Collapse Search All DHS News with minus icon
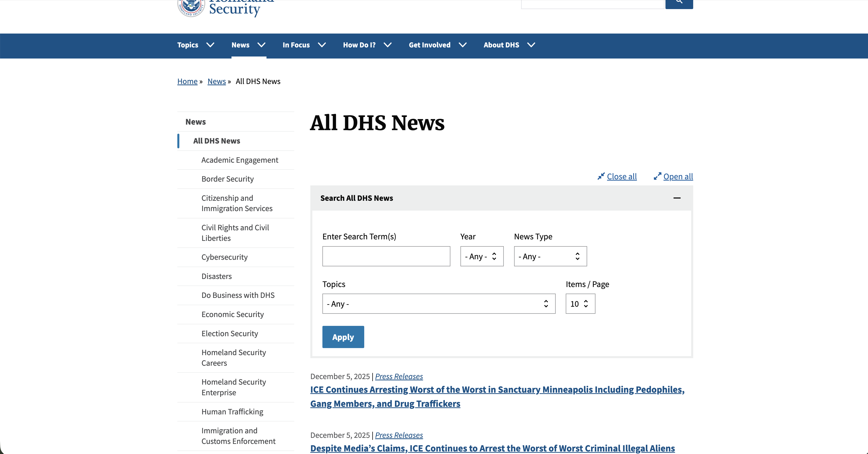The height and width of the screenshot is (454, 868). [677, 198]
